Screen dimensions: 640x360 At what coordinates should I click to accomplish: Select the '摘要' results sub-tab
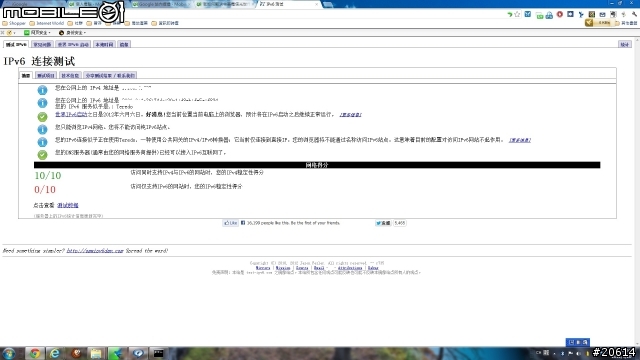click(26, 76)
